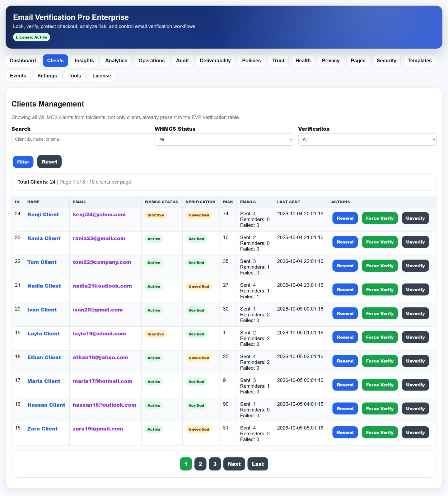Open the Privacy tab
Screen dimensions: 448x496
point(331,60)
